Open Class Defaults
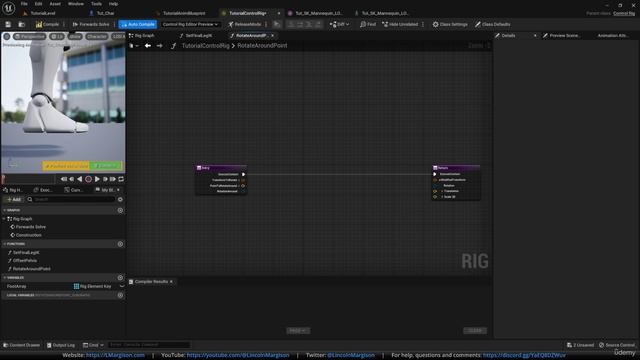Viewport: 640px width, 360px height. [492, 24]
